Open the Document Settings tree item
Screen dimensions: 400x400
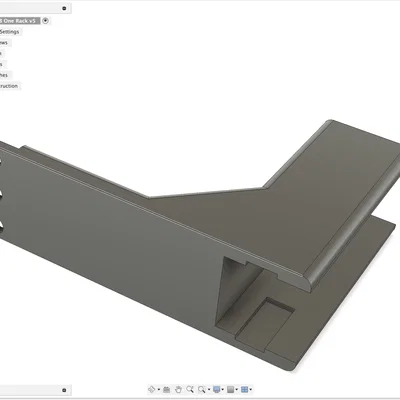pos(10,32)
